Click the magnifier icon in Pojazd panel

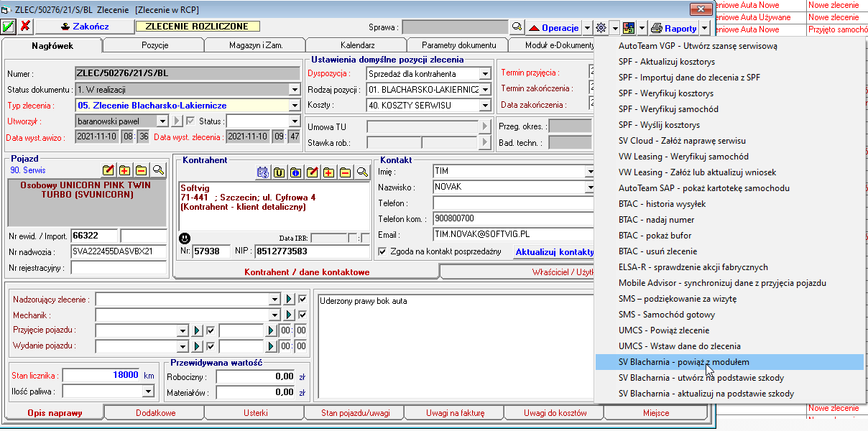coord(158,170)
